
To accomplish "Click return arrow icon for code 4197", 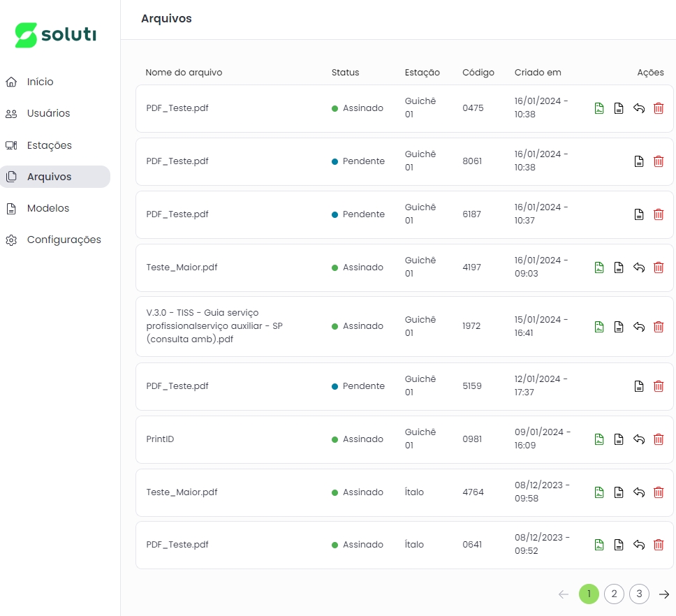I will pos(638,267).
